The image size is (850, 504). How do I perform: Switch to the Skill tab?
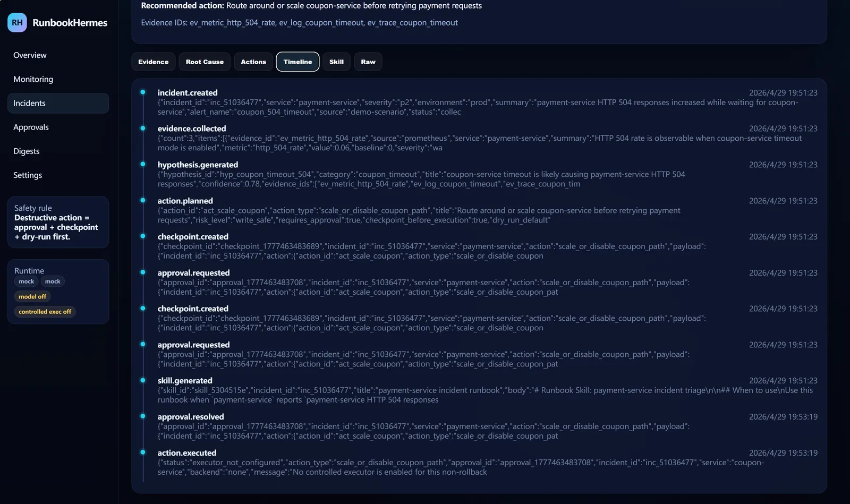click(x=336, y=62)
